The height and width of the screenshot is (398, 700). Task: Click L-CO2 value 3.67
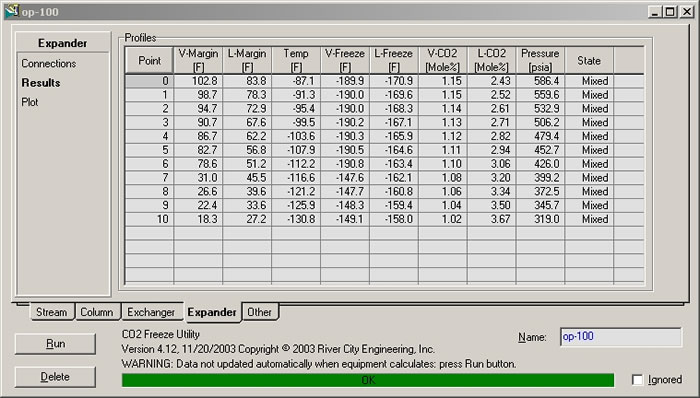pyautogui.click(x=492, y=219)
